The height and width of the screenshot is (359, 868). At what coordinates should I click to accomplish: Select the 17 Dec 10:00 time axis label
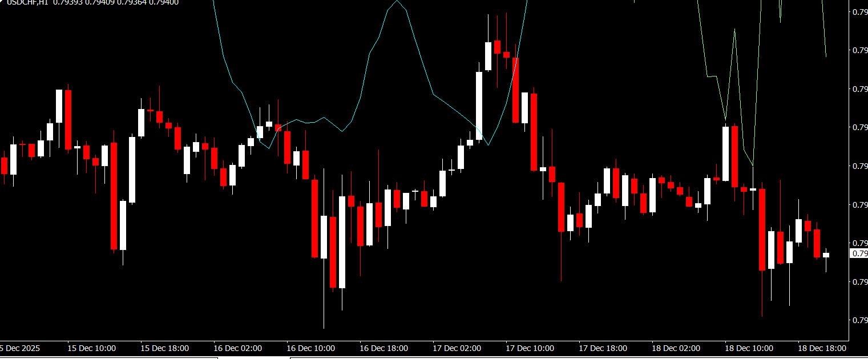pyautogui.click(x=530, y=348)
